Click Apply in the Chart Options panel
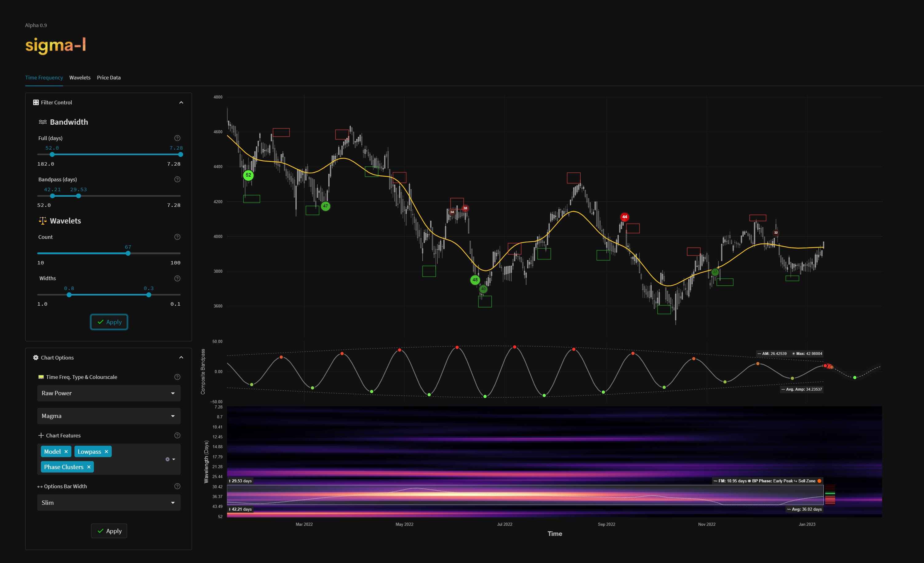This screenshot has height=563, width=924. tap(109, 531)
